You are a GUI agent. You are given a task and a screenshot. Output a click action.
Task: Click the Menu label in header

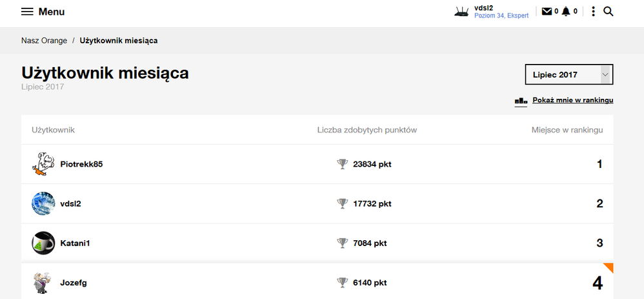pyautogui.click(x=52, y=12)
